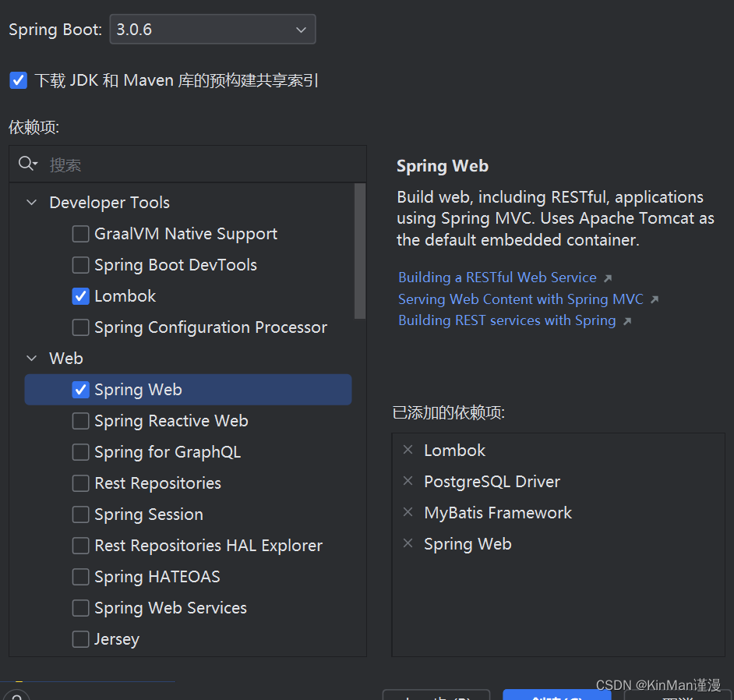Select the Jersey row label
The image size is (734, 700).
click(117, 640)
